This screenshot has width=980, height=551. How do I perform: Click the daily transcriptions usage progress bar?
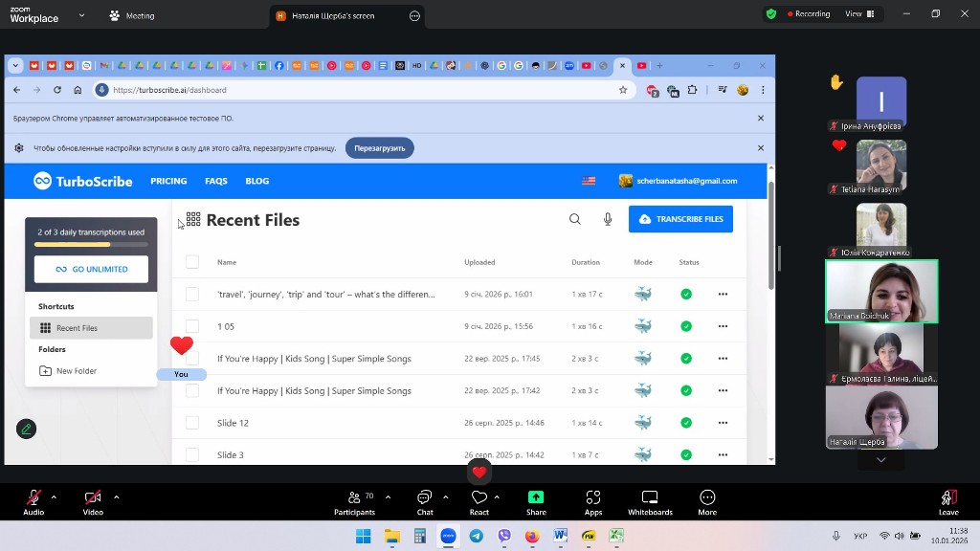(x=91, y=245)
